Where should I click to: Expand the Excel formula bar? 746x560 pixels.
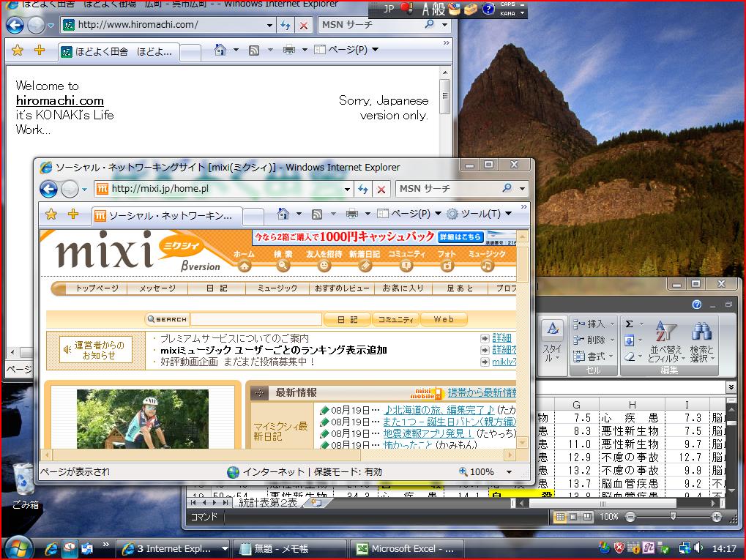pos(731,387)
